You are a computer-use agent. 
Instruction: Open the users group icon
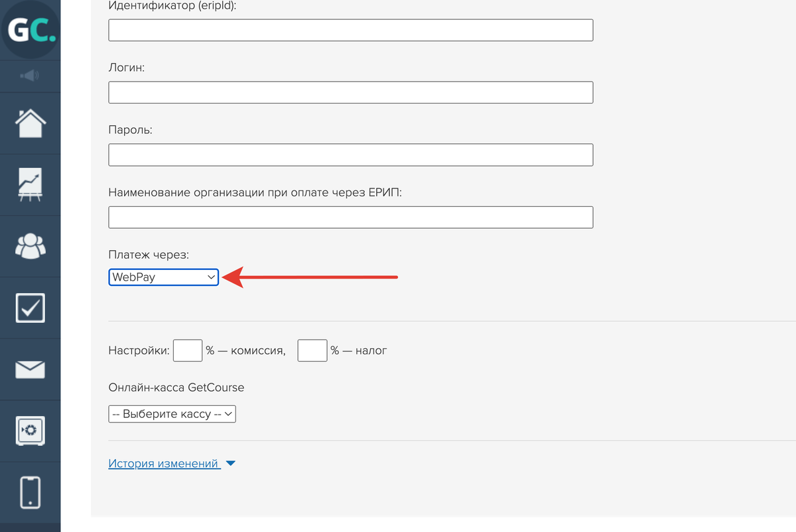(x=30, y=246)
